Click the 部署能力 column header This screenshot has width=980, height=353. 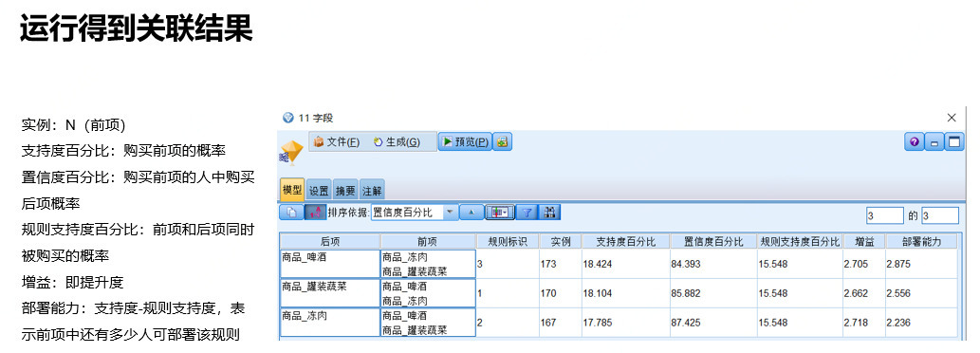921,241
